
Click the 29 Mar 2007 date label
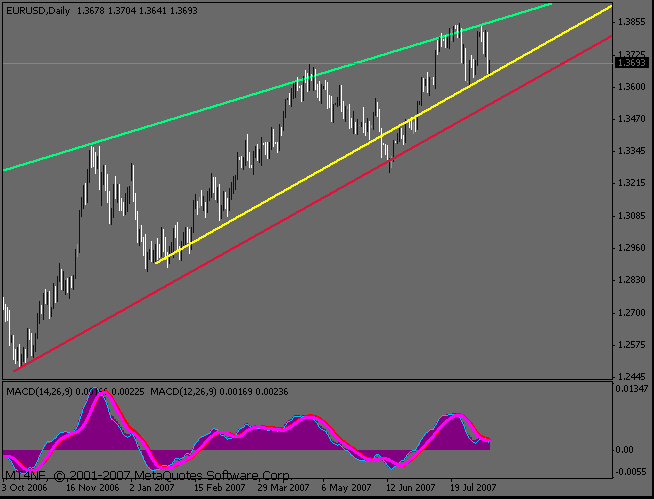click(x=283, y=487)
